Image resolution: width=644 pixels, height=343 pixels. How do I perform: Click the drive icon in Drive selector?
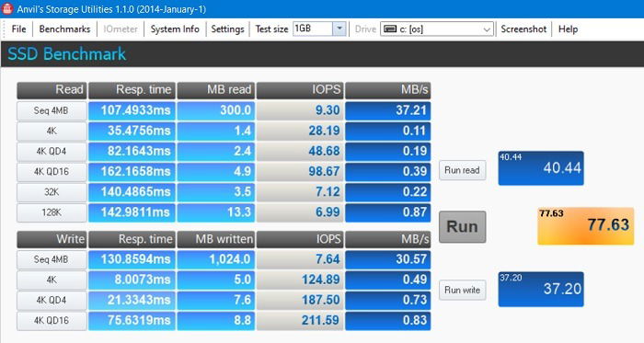pos(390,29)
